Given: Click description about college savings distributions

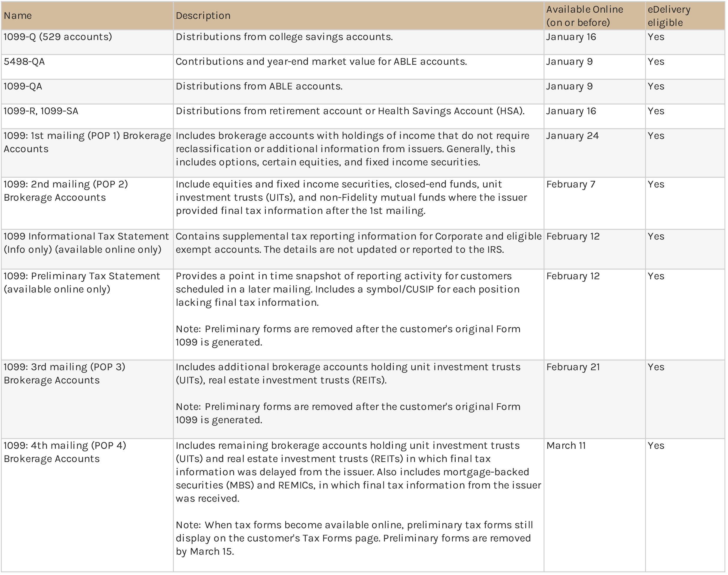Looking at the screenshot, I should pyautogui.click(x=284, y=37).
